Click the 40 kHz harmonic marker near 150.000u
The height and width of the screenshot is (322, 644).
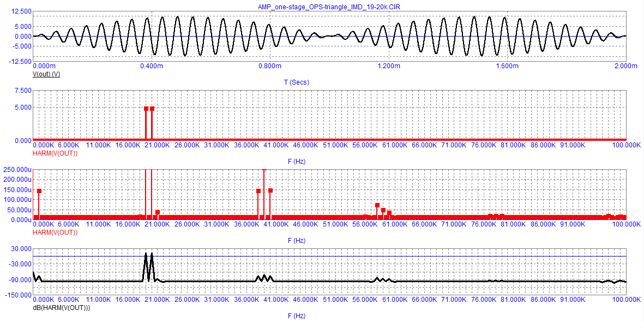pos(270,190)
